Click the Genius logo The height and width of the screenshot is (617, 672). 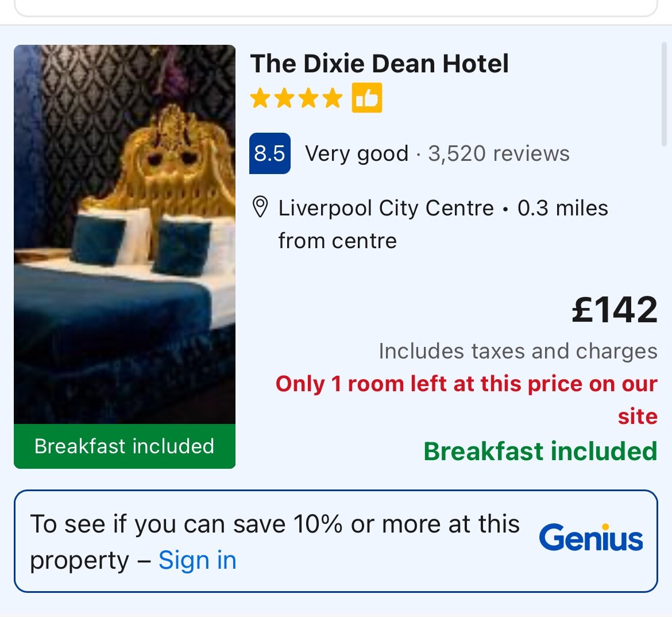point(591,538)
